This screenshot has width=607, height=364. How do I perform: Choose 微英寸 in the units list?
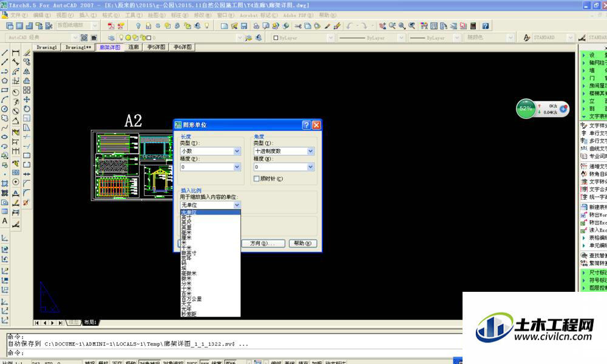pyautogui.click(x=210, y=253)
